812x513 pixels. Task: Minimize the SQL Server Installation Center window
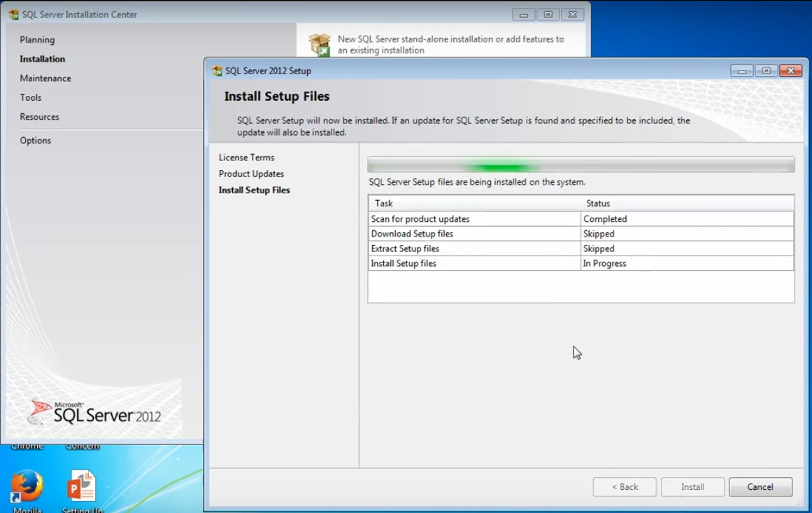(x=524, y=15)
